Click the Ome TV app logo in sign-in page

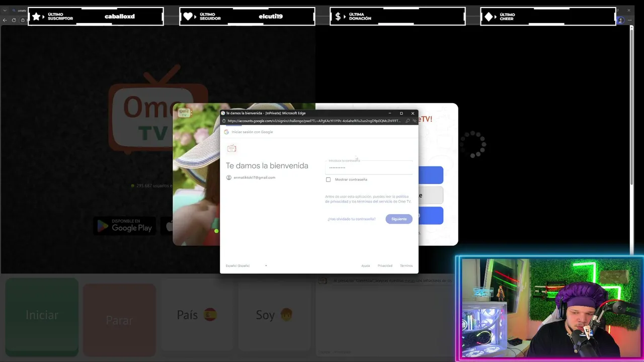(231, 148)
